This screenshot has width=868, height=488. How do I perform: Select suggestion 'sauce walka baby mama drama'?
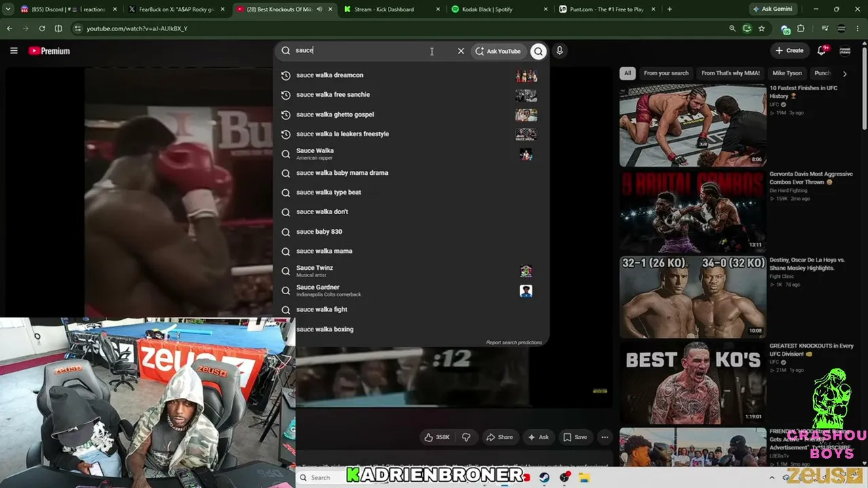tap(411, 173)
